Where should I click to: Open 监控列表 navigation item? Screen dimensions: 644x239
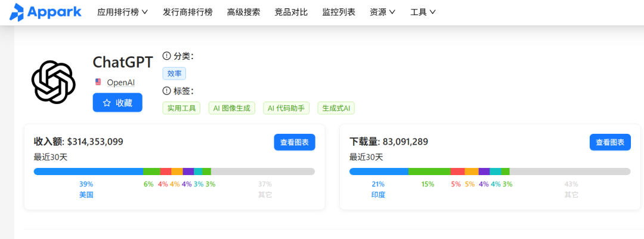click(339, 12)
